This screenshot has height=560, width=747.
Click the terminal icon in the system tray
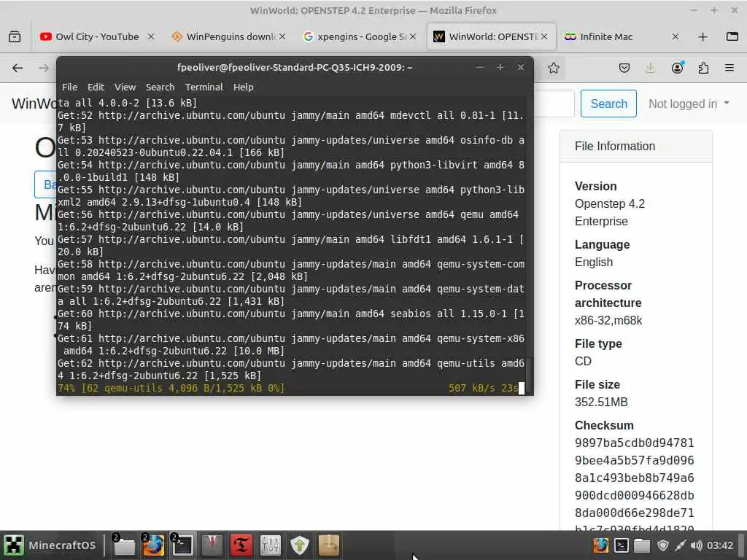(x=622, y=545)
